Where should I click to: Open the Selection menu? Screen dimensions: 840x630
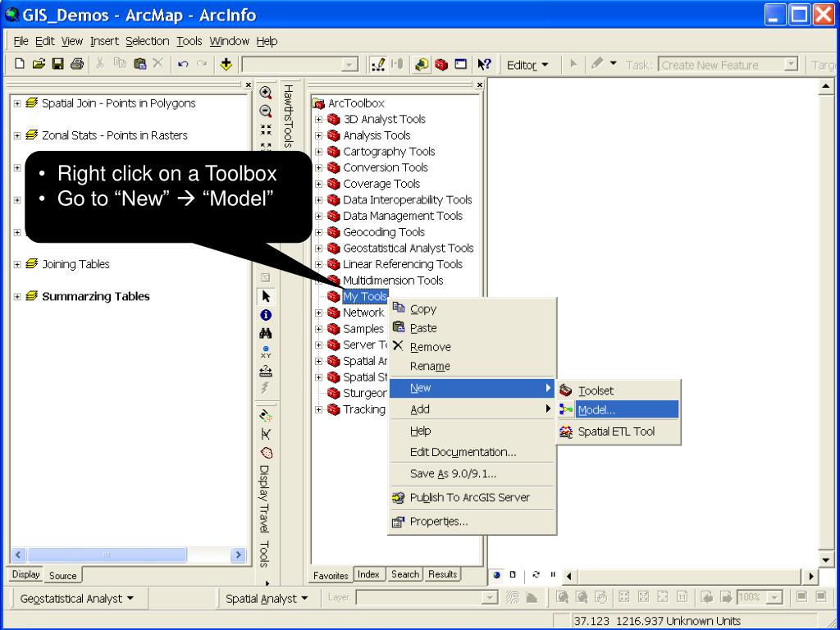click(x=148, y=41)
